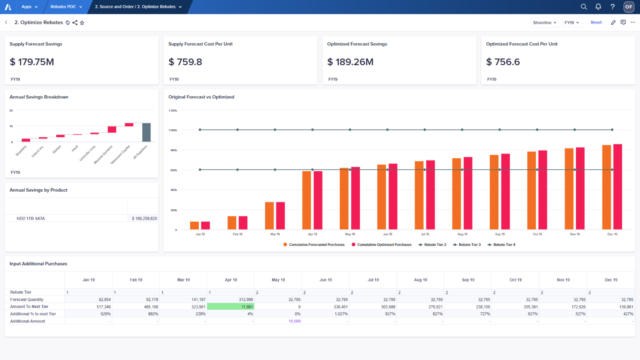Open the Apps dropdown menu
Image resolution: width=640 pixels, height=360 pixels.
click(29, 7)
